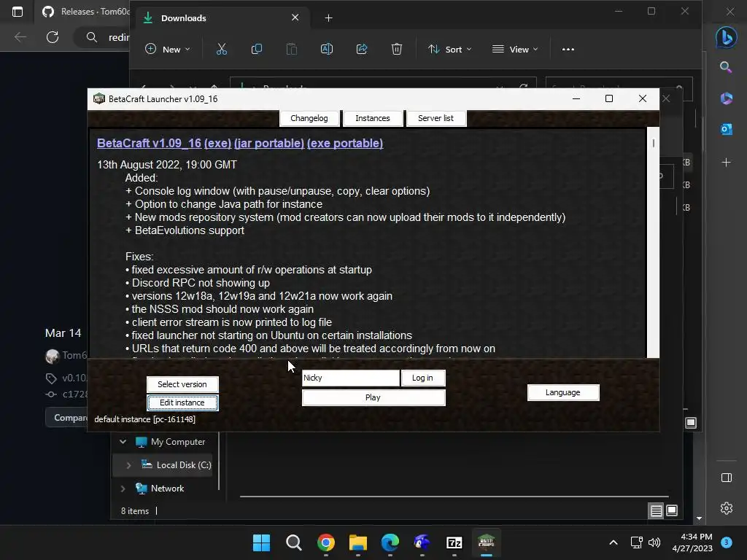Click the Edge tab actions icon
The width and height of the screenshot is (747, 560).
coord(18,12)
